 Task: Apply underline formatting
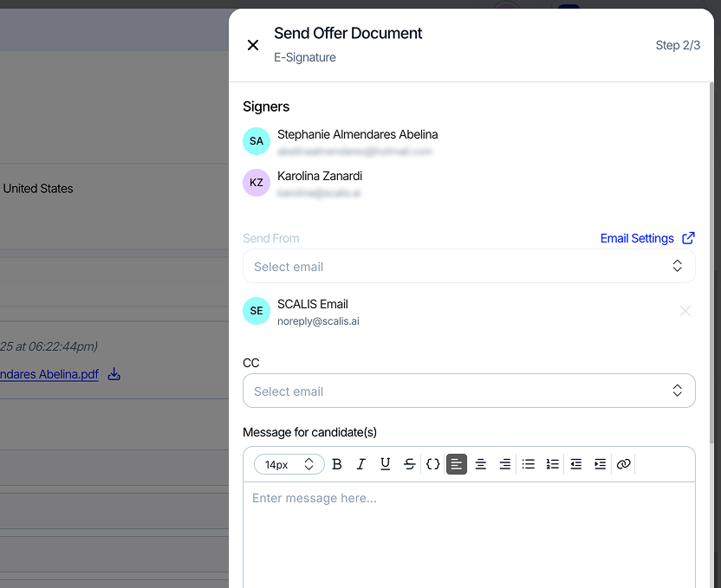(x=386, y=464)
